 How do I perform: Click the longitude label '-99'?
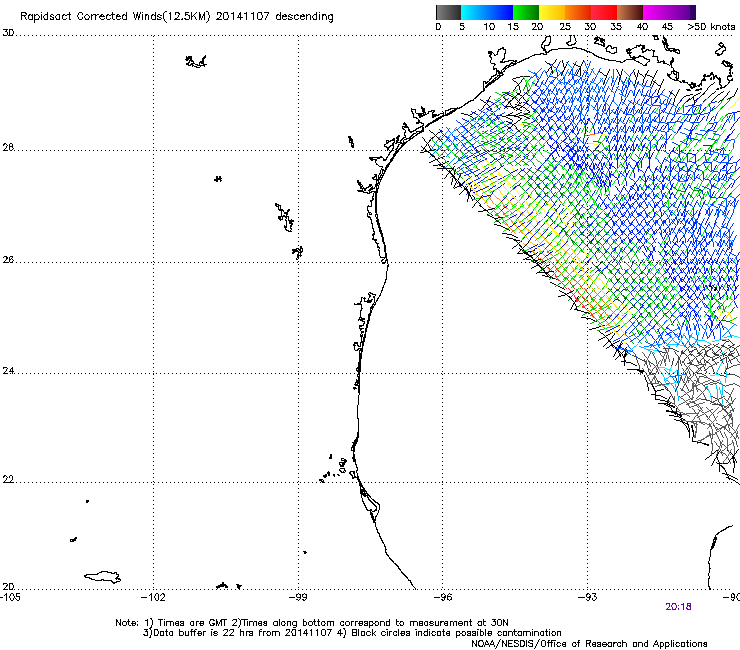click(x=298, y=597)
